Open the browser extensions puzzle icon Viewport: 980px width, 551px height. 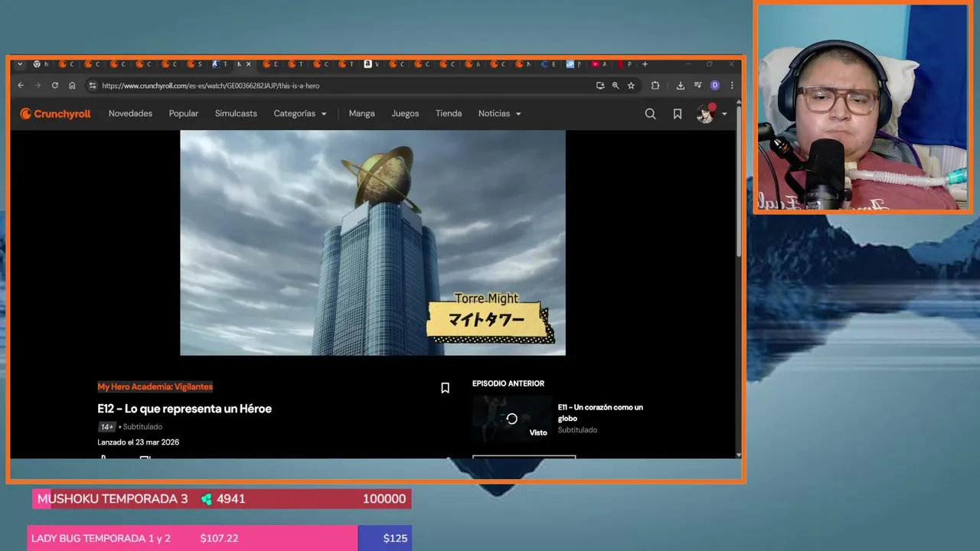tap(655, 86)
